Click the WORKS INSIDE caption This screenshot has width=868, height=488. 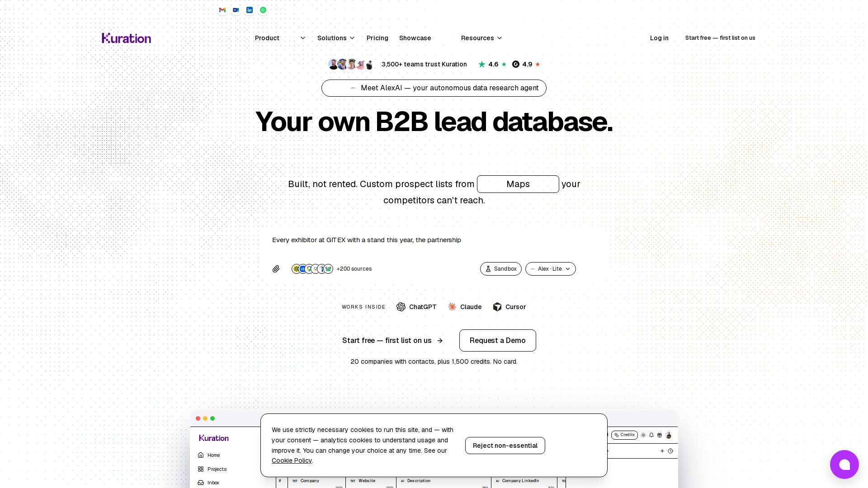(x=363, y=307)
